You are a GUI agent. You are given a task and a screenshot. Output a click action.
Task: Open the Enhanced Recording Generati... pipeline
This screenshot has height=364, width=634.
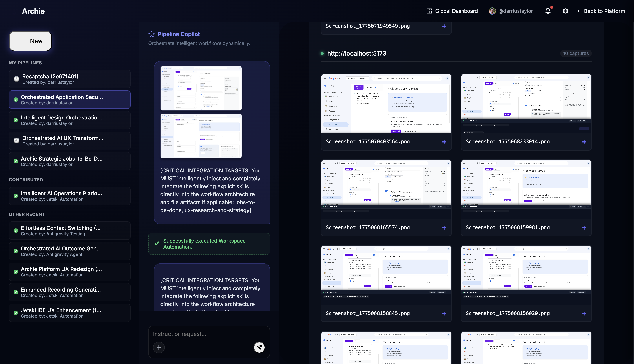tap(70, 292)
